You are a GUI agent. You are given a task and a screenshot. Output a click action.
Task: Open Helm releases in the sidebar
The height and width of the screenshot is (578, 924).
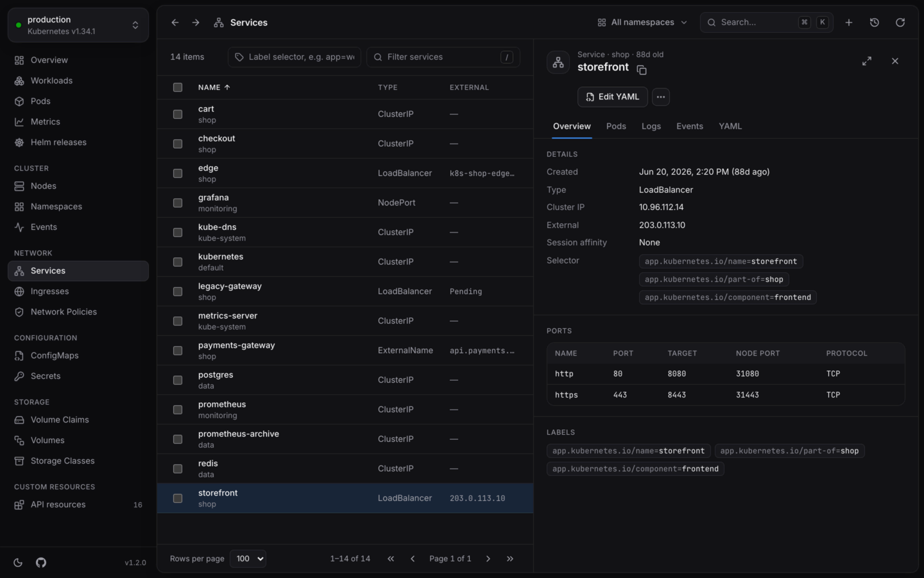pyautogui.click(x=78, y=143)
